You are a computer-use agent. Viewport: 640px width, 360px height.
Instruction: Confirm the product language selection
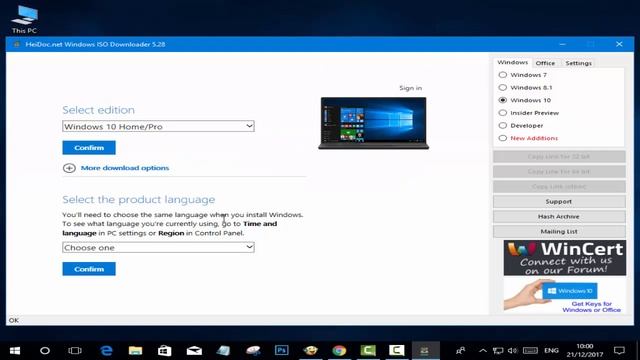coord(89,269)
